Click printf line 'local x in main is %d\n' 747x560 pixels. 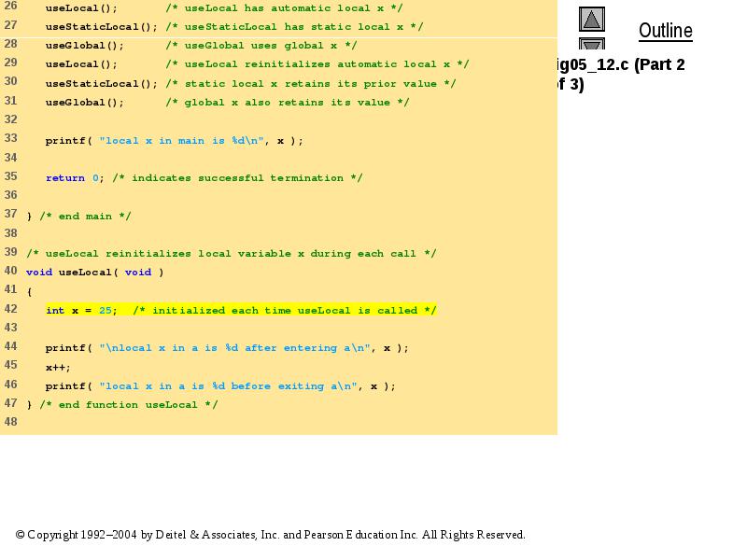click(x=174, y=141)
